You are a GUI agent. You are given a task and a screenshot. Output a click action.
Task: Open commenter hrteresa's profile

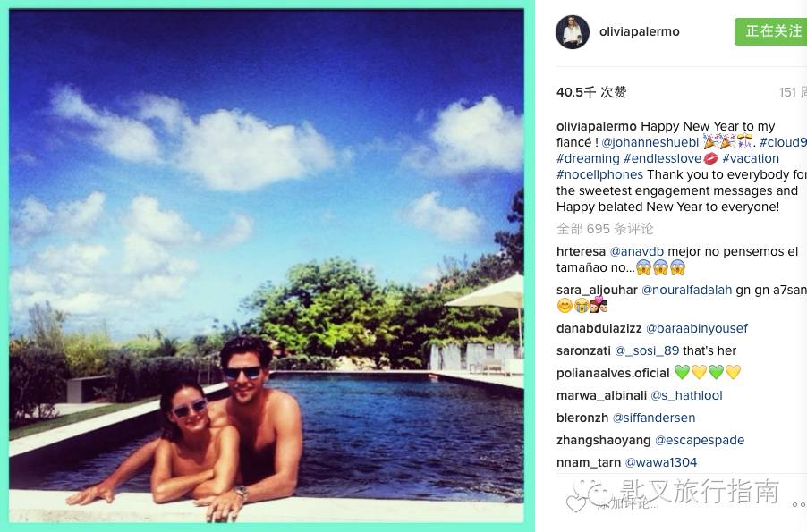[581, 251]
